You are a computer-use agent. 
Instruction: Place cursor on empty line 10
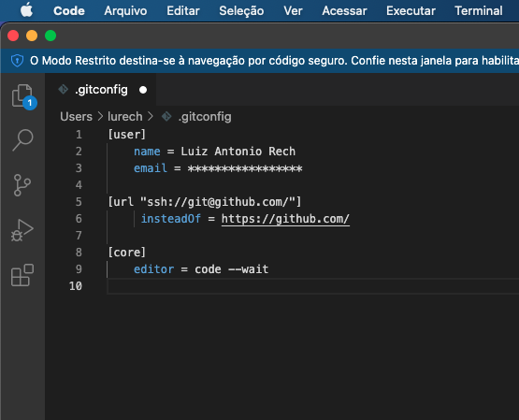[x=312, y=286]
